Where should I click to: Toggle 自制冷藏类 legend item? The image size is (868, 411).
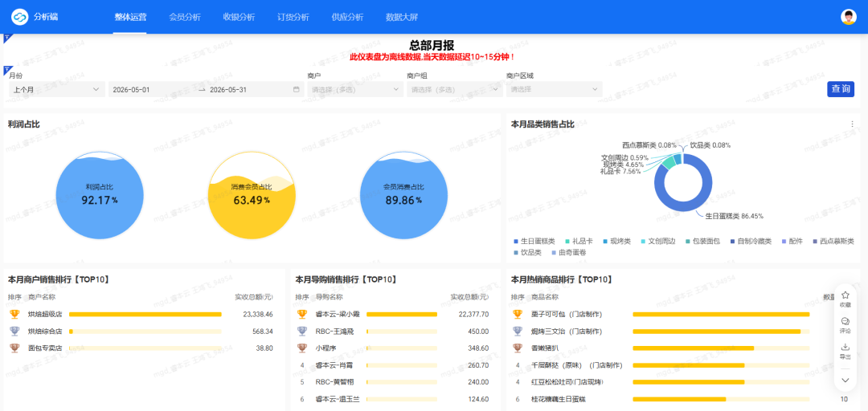[751, 241]
